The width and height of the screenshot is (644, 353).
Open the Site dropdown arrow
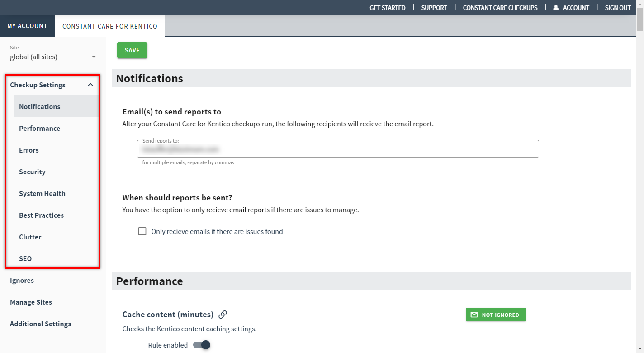pos(94,57)
